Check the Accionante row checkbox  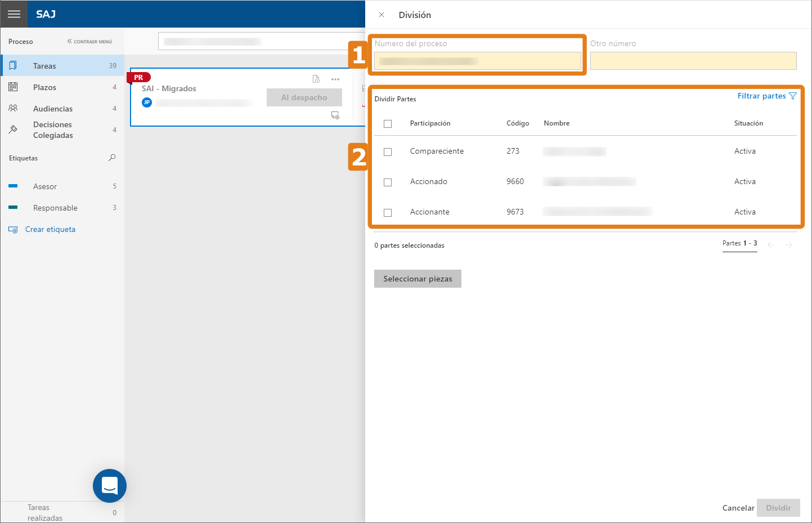388,213
